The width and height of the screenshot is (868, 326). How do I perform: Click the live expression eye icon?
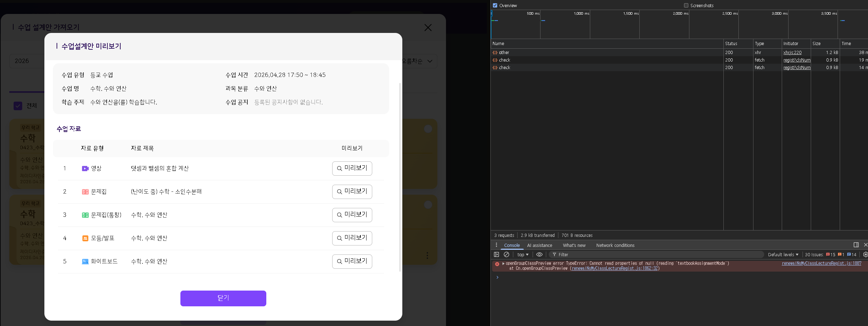click(x=539, y=254)
